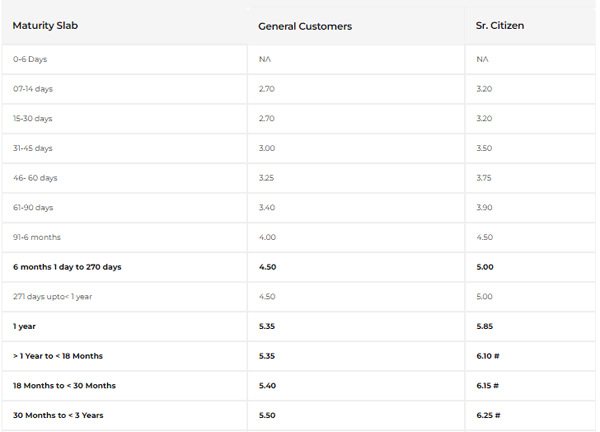
Task: Click the General Customers column header
Action: point(305,26)
